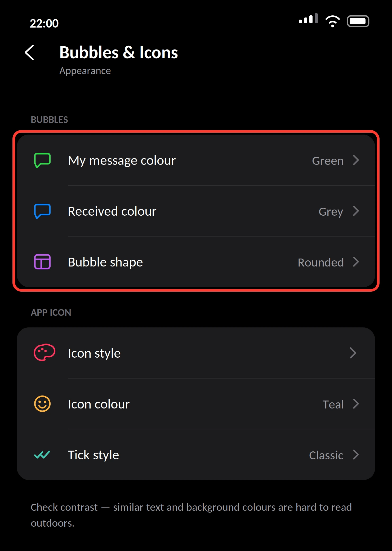The image size is (392, 551).
Task: Expand the My message colour chevron
Action: 356,160
